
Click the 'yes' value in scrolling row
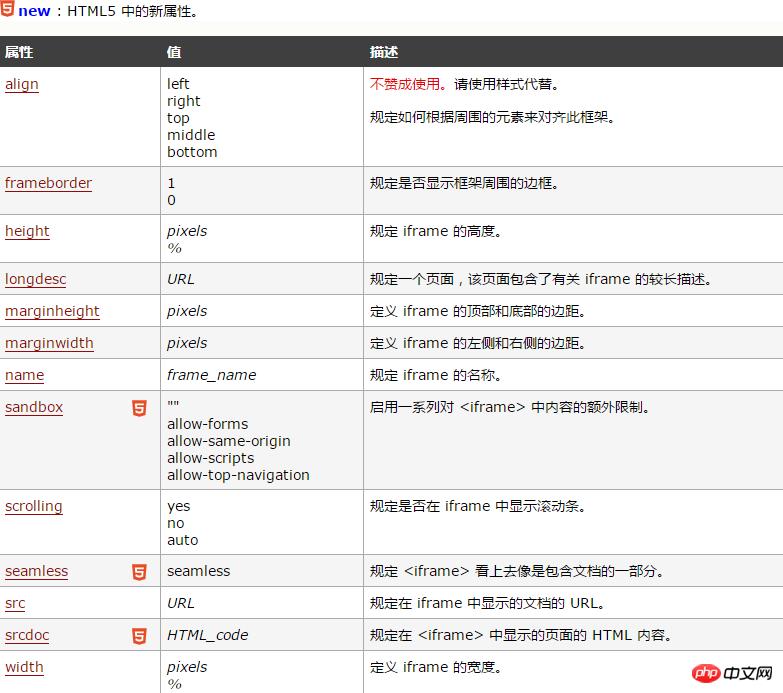[179, 506]
